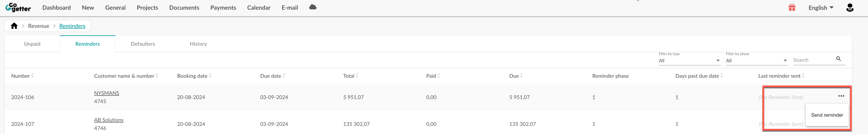Open NYSMANS customer link
The width and height of the screenshot is (868, 134).
(x=106, y=93)
